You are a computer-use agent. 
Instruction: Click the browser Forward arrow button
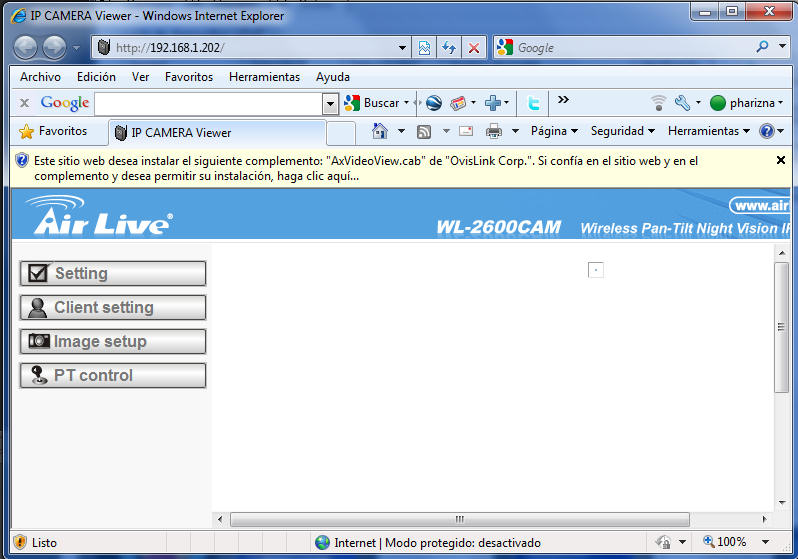[54, 48]
